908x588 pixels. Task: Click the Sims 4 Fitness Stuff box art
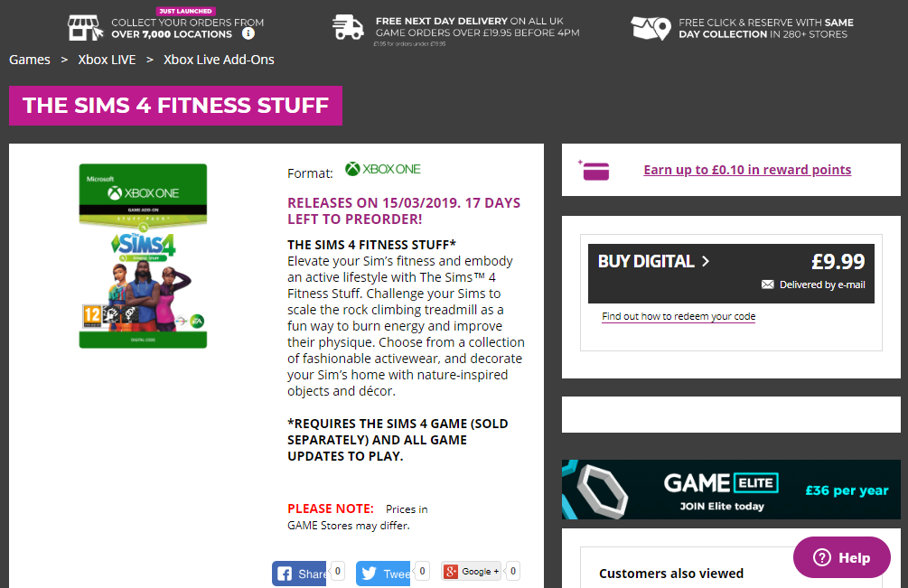coord(143,256)
